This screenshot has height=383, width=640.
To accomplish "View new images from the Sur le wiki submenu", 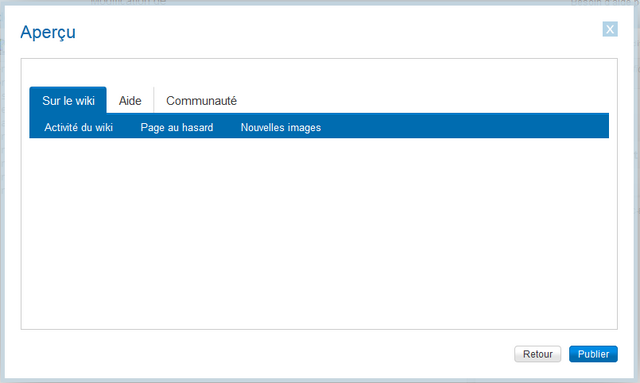I will click(x=281, y=127).
